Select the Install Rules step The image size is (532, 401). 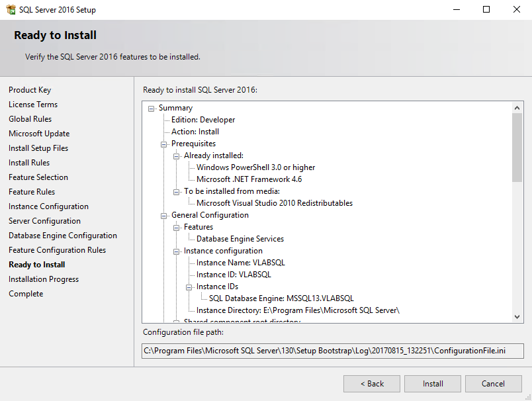(x=29, y=163)
